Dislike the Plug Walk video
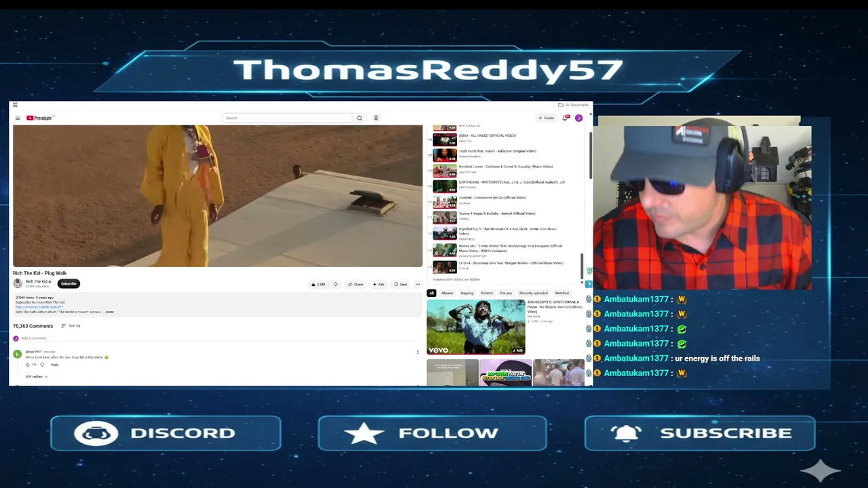This screenshot has height=488, width=868. click(335, 285)
